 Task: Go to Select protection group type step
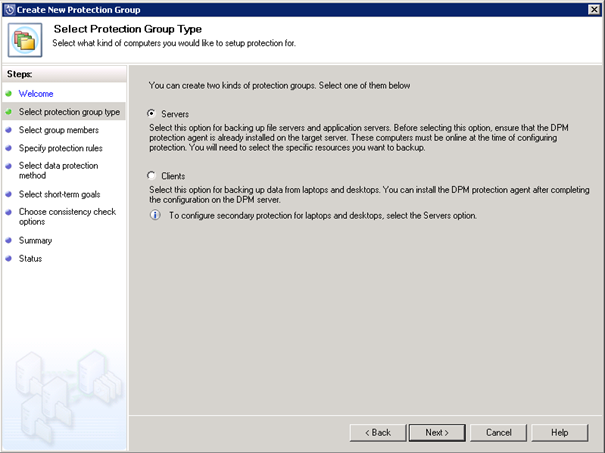click(x=69, y=112)
